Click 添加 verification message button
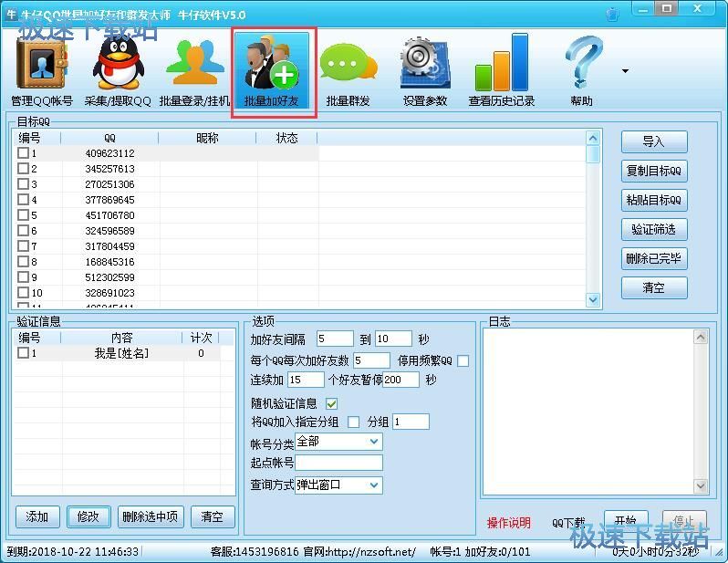This screenshot has width=728, height=563. point(37,516)
